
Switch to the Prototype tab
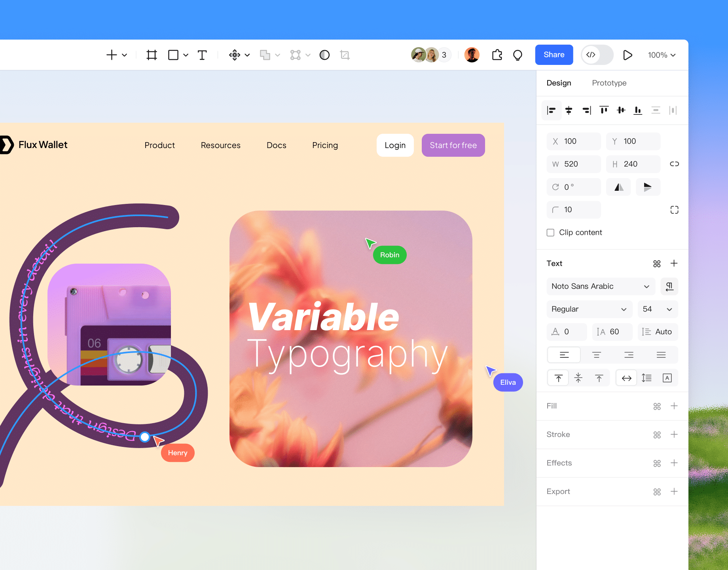click(609, 83)
